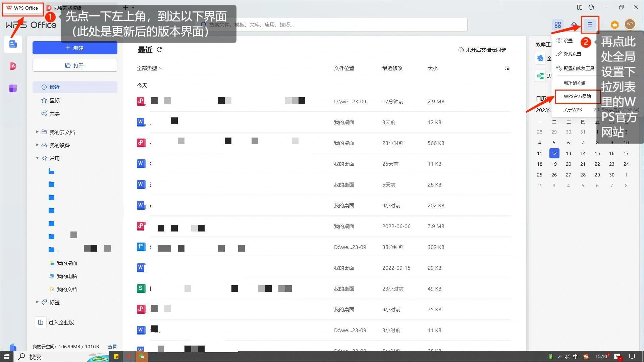Select date 12 on the calendar
This screenshot has height=362, width=644.
[554, 153]
